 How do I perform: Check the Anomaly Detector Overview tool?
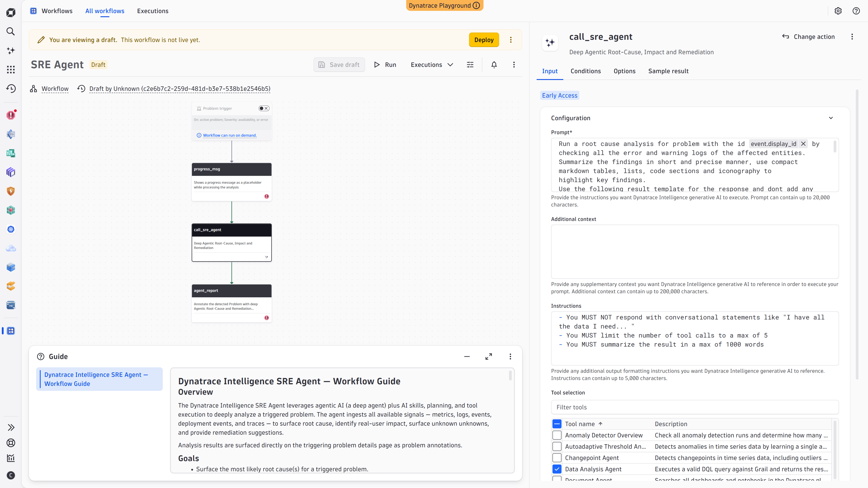click(557, 435)
